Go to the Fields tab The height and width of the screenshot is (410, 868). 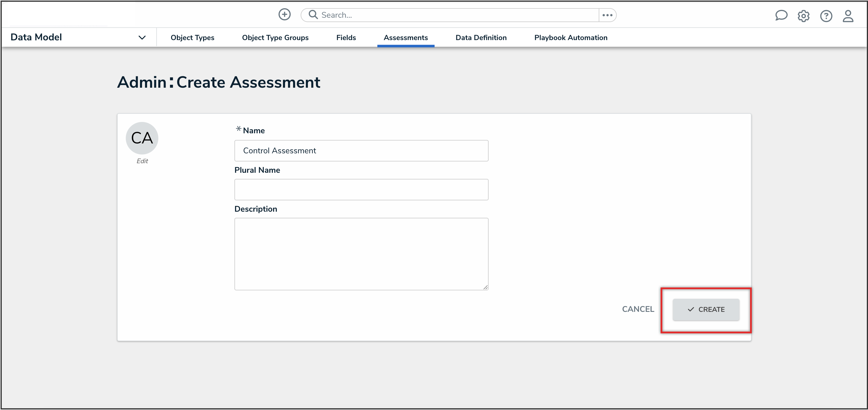(346, 37)
